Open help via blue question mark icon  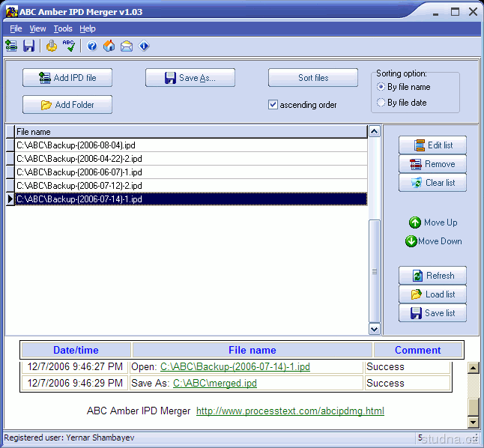[x=92, y=46]
